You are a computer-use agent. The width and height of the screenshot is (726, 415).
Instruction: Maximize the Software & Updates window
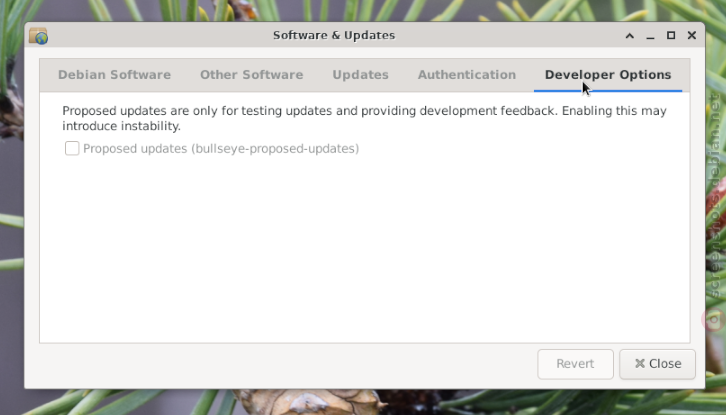pos(671,36)
